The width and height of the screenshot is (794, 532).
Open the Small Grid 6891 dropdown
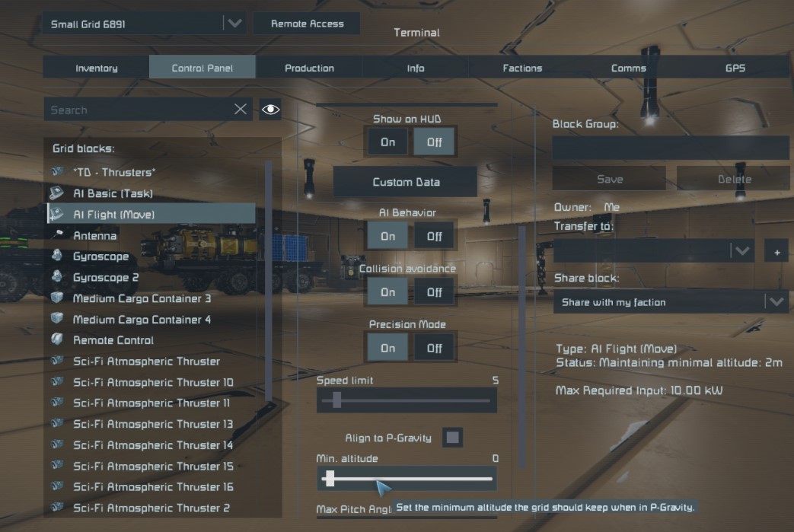[234, 24]
